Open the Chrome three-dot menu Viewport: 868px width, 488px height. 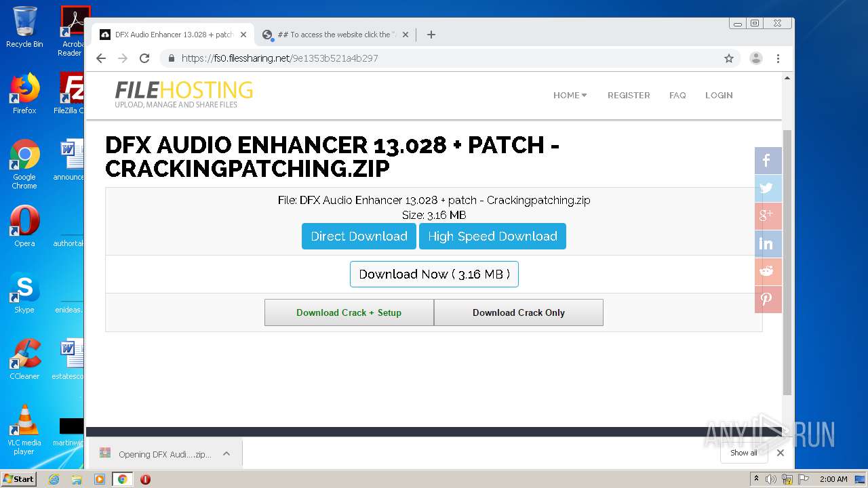[x=778, y=58]
